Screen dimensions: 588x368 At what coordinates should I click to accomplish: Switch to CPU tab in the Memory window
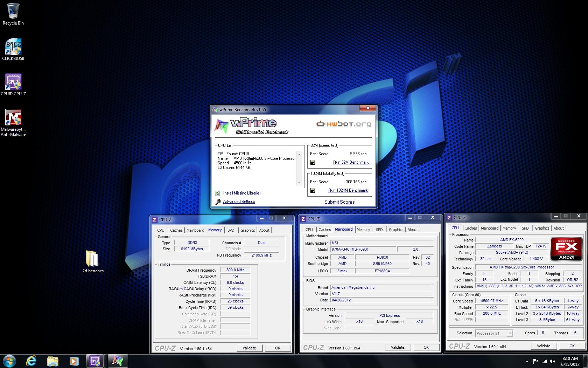[x=161, y=230]
